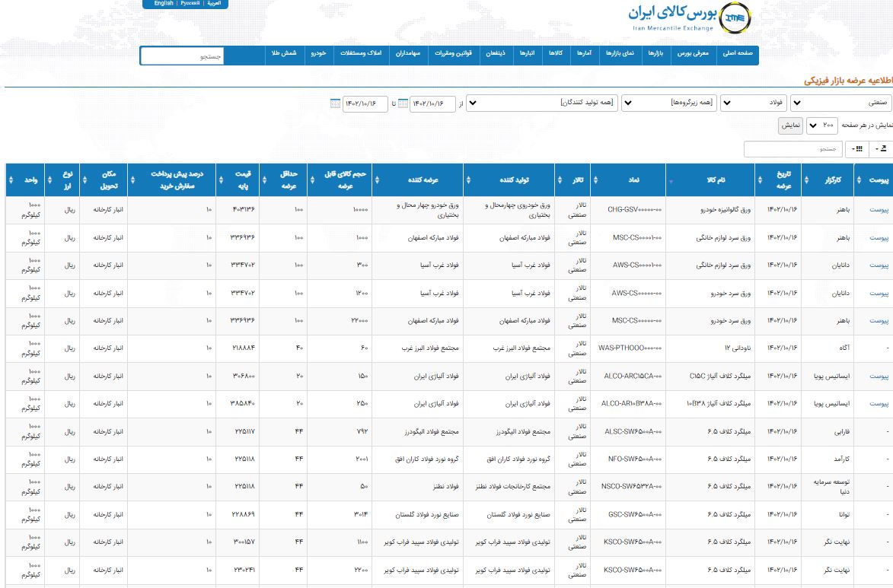Open the نمای بازارها menu

(x=620, y=53)
